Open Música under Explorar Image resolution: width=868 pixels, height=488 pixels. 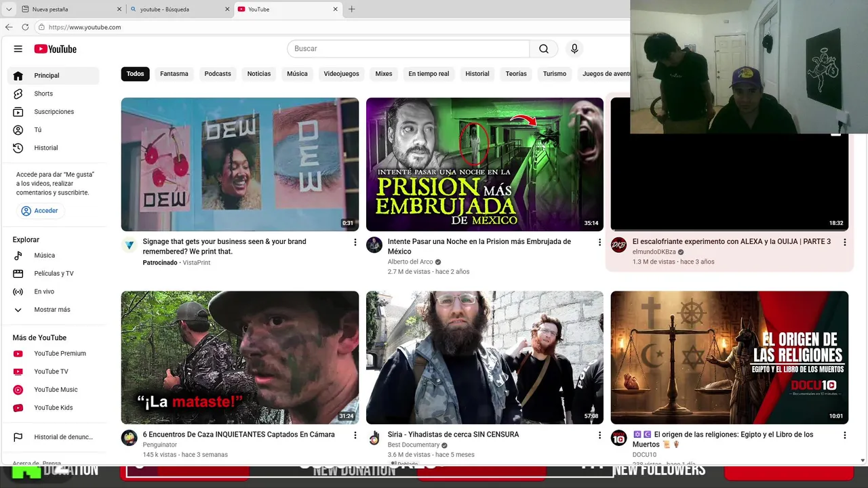point(54,256)
